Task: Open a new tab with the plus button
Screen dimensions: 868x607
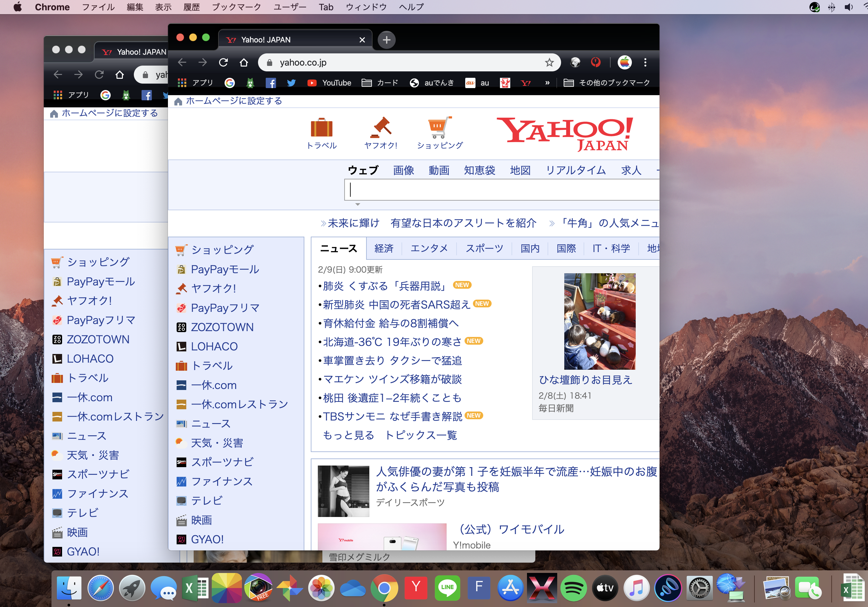Action: (386, 40)
